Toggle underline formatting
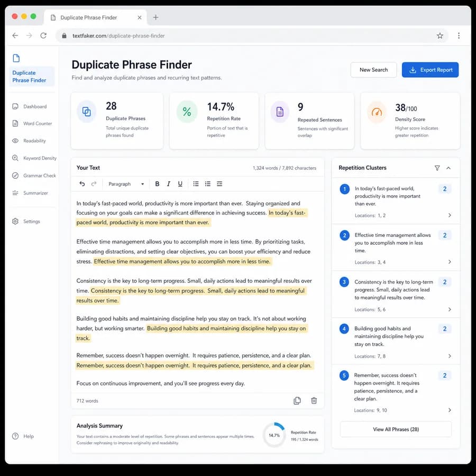Screen dimensions: 476x476 [180, 184]
